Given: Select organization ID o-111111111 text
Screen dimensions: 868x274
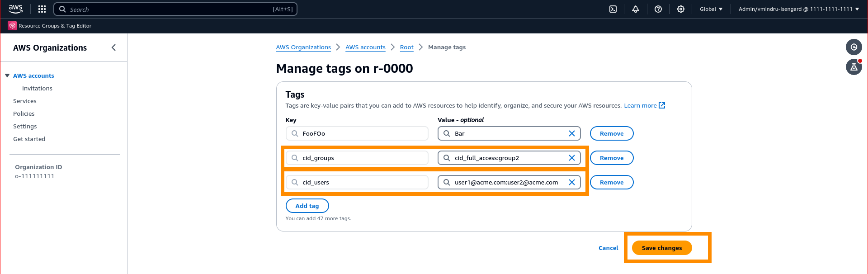Looking at the screenshot, I should point(34,176).
